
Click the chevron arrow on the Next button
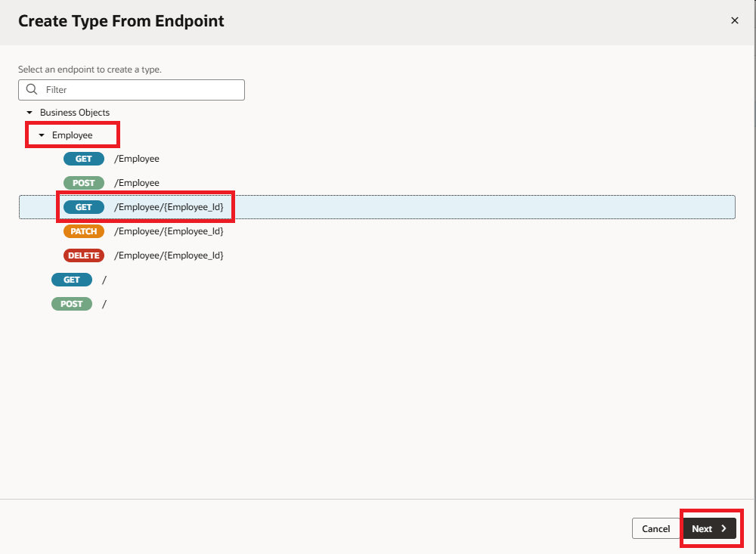point(723,528)
